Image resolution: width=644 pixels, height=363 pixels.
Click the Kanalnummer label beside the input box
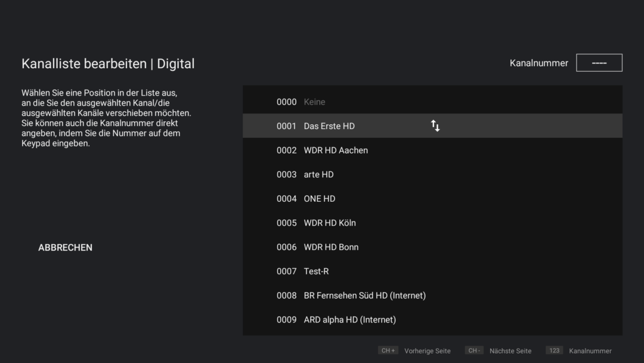pyautogui.click(x=538, y=63)
